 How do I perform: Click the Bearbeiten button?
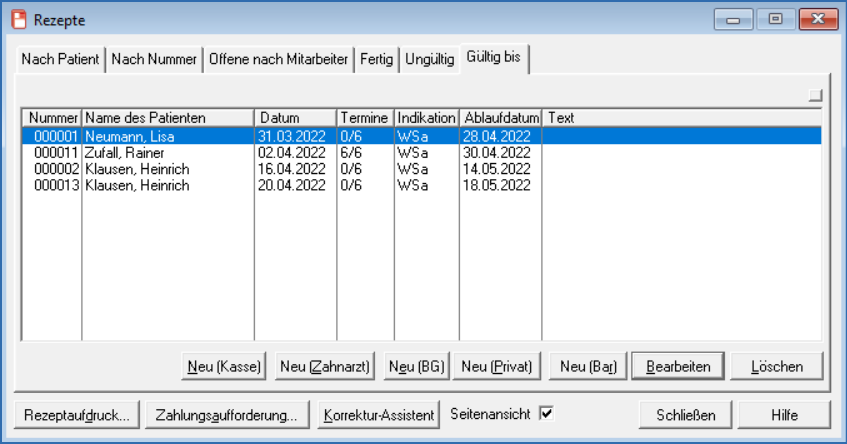[677, 367]
